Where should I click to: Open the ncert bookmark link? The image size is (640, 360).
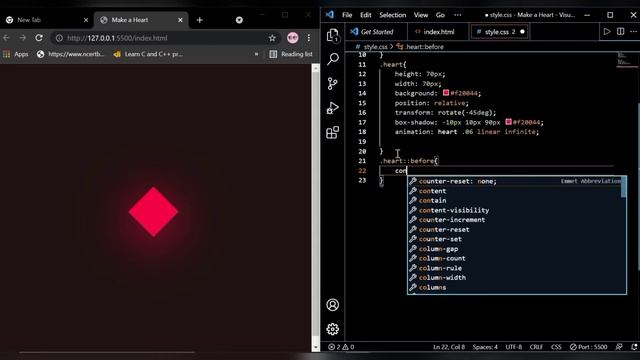pos(71,54)
